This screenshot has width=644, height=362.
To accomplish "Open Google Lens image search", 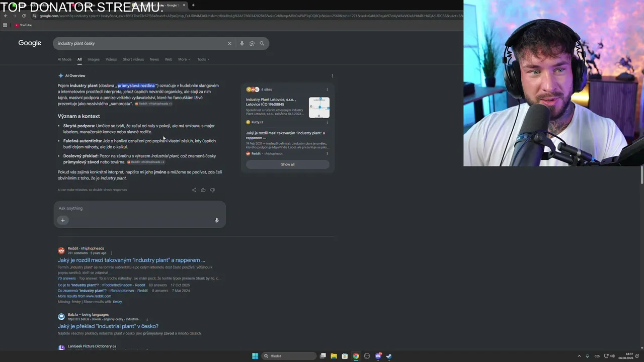I will click(x=252, y=43).
